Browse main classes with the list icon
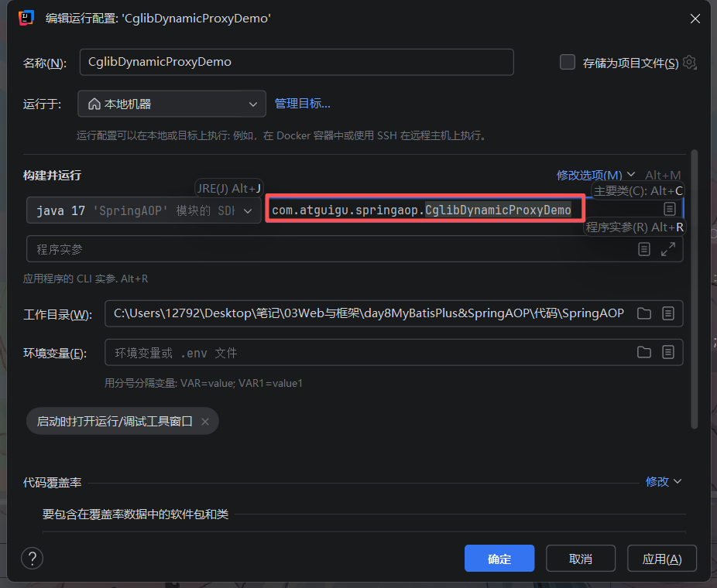 [670, 209]
